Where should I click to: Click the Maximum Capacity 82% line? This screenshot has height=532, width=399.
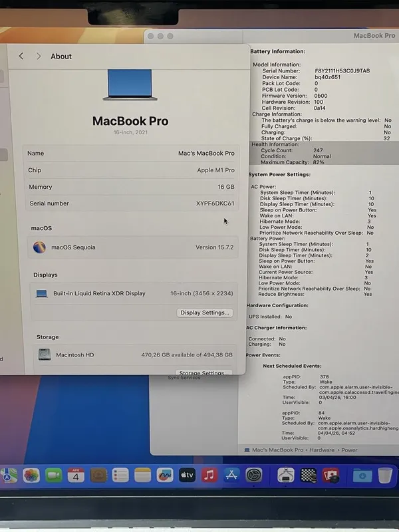pyautogui.click(x=293, y=162)
